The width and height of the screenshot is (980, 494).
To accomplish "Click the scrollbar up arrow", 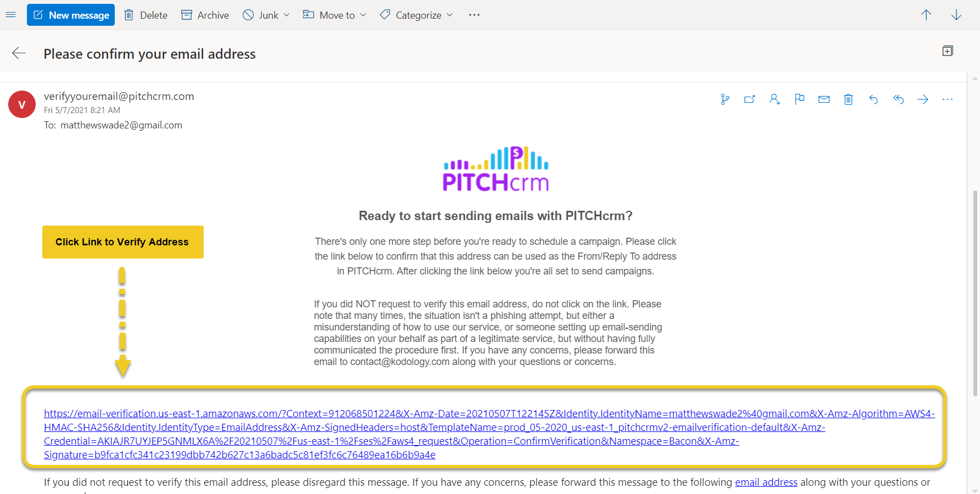I will (x=975, y=78).
